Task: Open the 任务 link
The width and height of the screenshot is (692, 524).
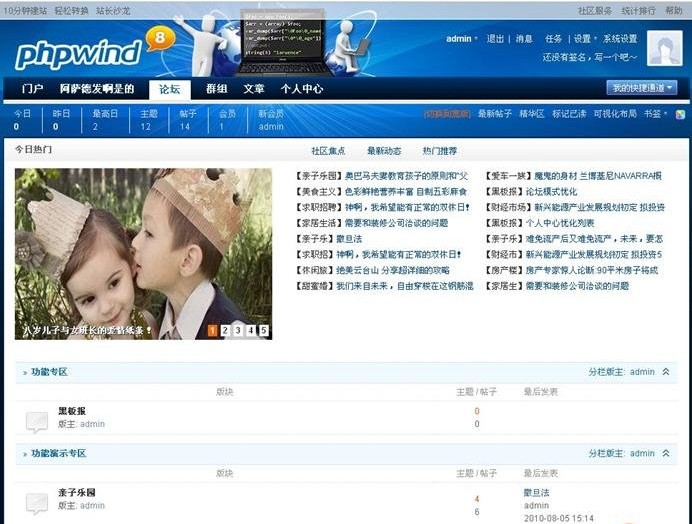Action: click(x=553, y=39)
